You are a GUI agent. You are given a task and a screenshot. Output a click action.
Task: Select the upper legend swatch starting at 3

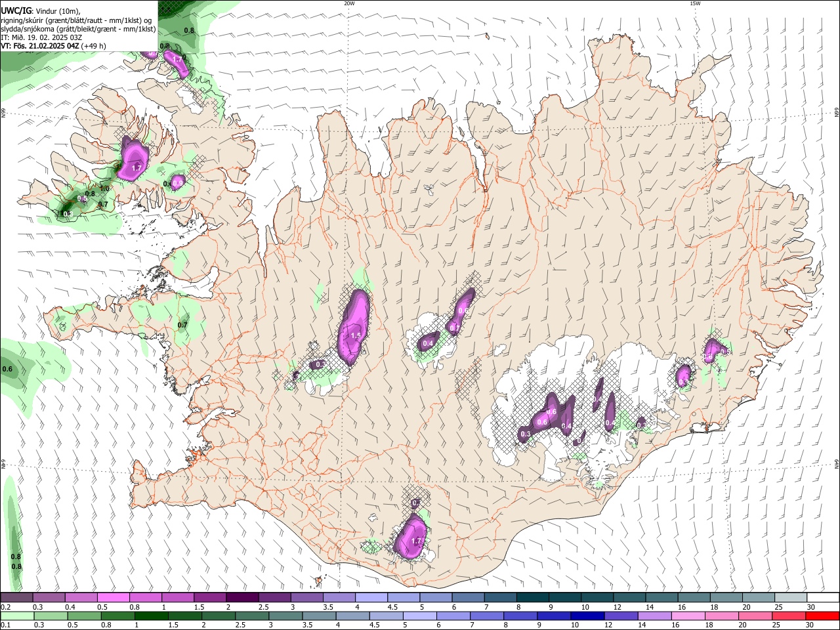306,598
